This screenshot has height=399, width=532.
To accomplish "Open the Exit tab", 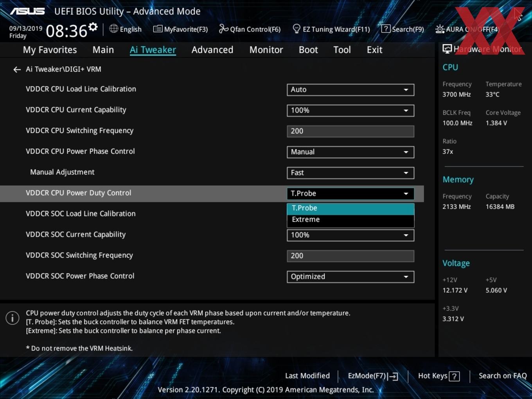I will (374, 50).
